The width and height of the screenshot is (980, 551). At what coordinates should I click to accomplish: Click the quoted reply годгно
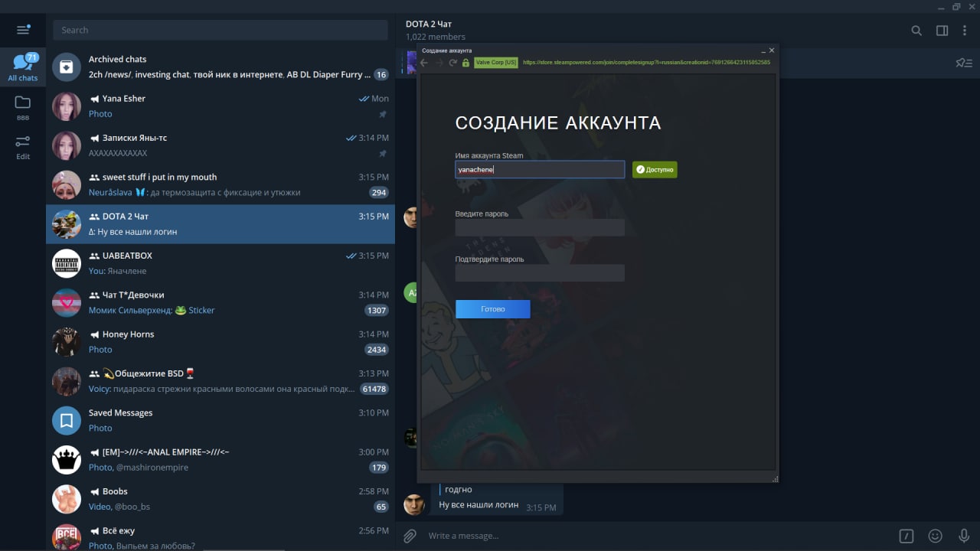click(459, 490)
